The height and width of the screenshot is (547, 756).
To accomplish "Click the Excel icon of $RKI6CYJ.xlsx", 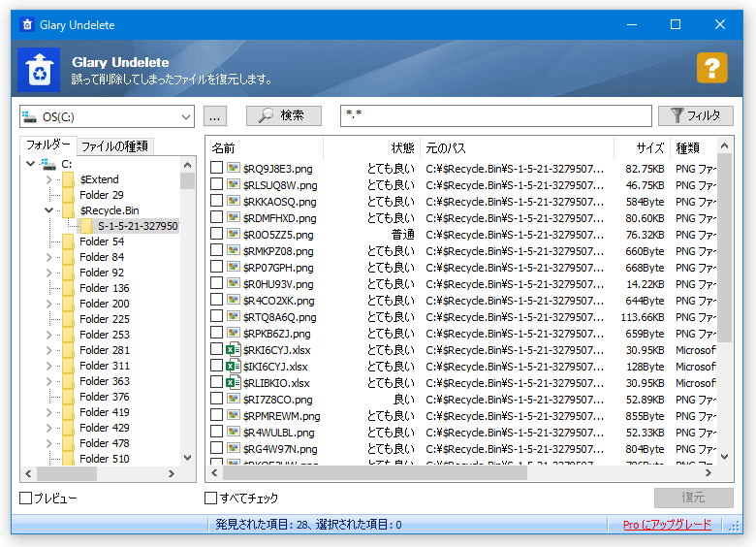I will click(x=234, y=349).
